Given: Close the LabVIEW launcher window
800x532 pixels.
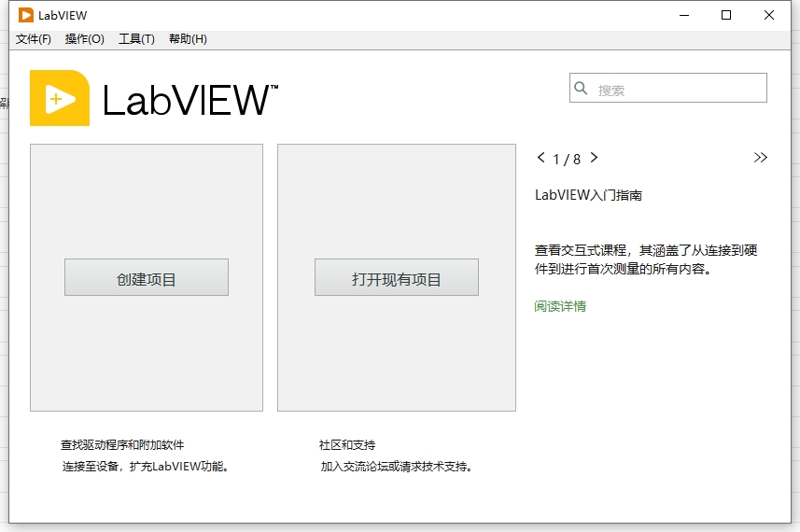Looking at the screenshot, I should click(768, 15).
